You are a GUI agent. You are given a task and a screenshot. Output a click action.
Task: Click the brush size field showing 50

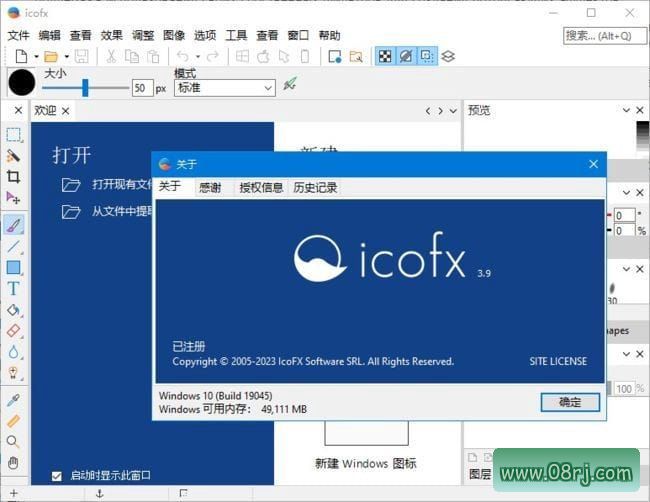143,88
